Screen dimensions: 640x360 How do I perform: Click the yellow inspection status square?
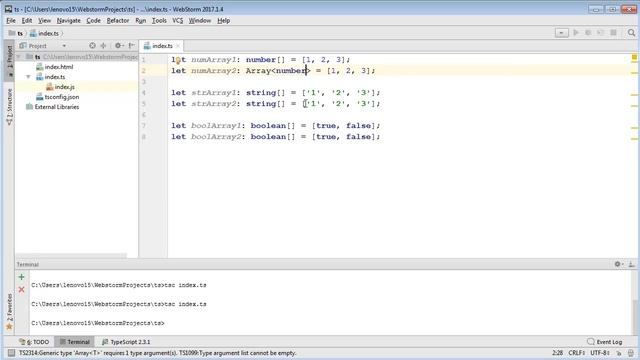[634, 58]
